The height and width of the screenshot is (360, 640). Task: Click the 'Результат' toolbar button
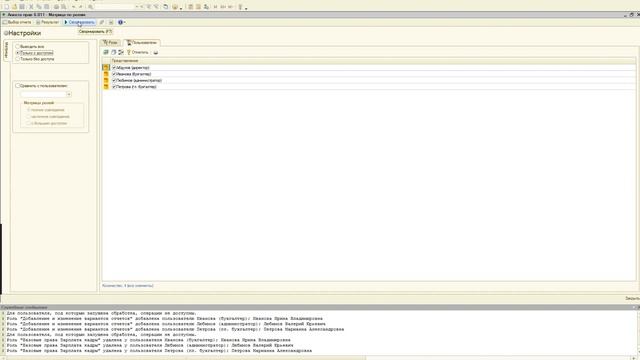click(47, 22)
